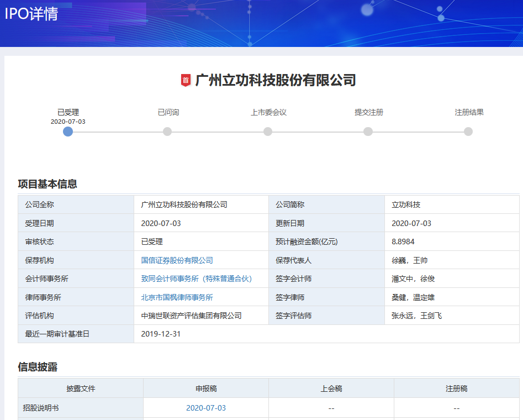
Task: Open the 北京市国枫律师事务所 law firm link
Action: (x=177, y=297)
